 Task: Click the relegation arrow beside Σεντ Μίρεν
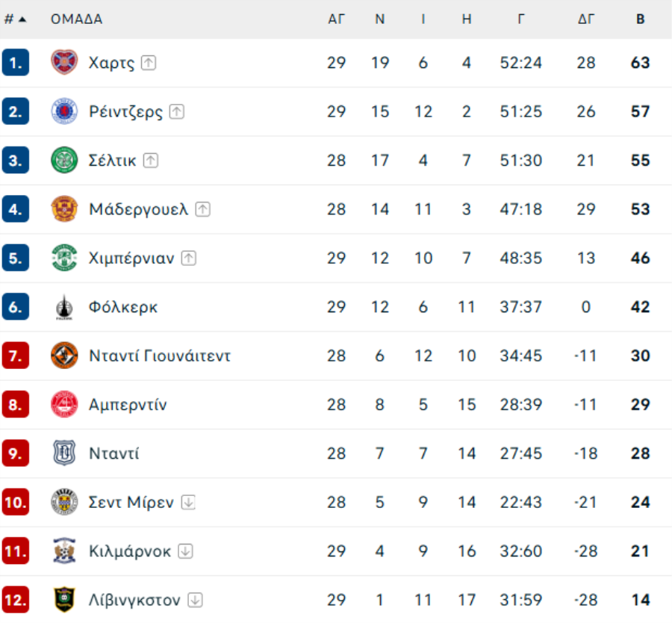pyautogui.click(x=188, y=502)
